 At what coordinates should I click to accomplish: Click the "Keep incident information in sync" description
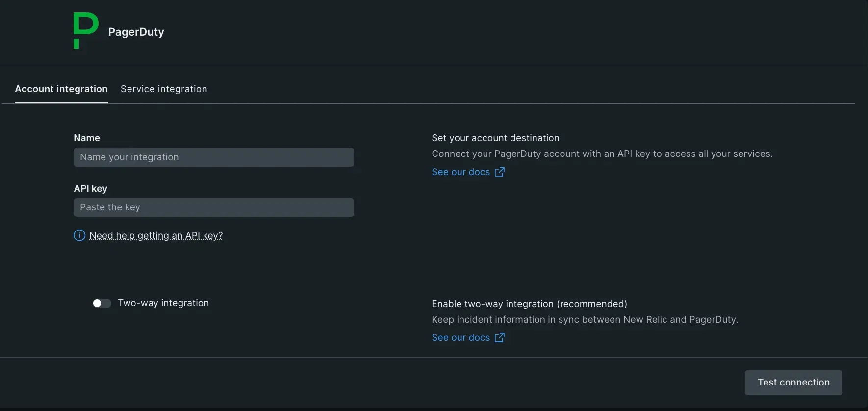click(x=585, y=320)
